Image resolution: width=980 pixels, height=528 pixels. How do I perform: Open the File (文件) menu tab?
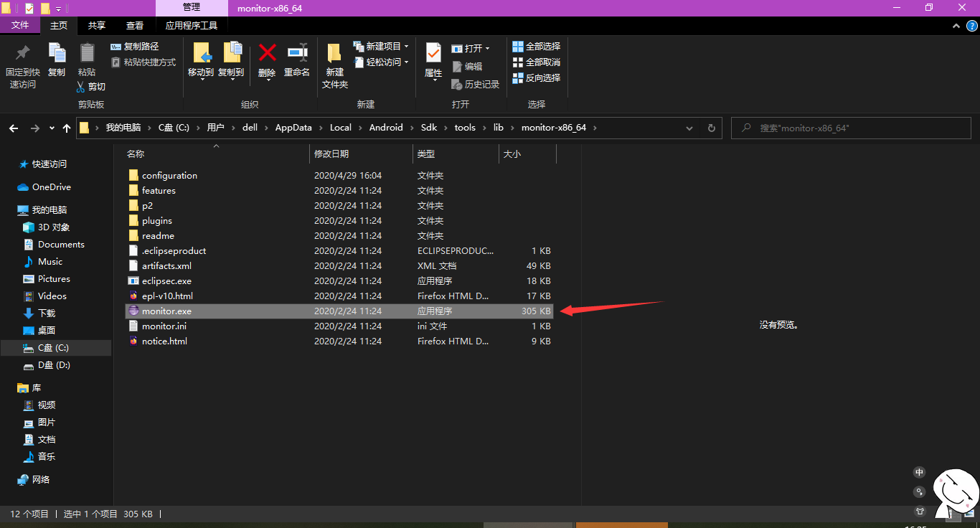(x=20, y=25)
